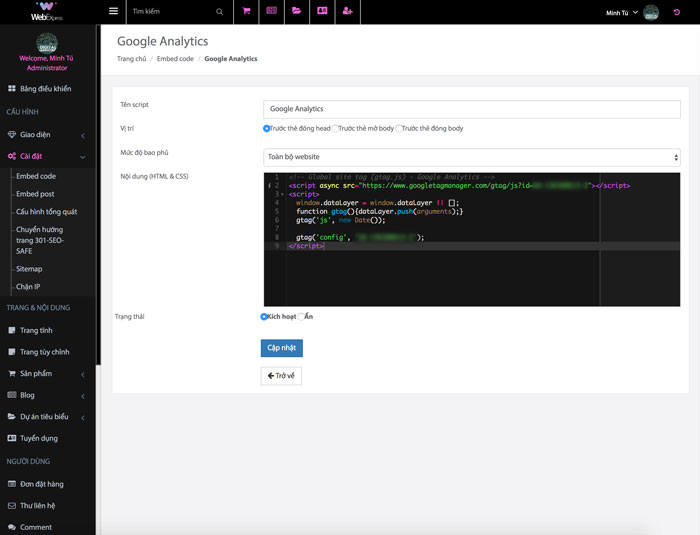This screenshot has height=535, width=700.
Task: Expand the Blog submenu chevron
Action: [x=83, y=396]
